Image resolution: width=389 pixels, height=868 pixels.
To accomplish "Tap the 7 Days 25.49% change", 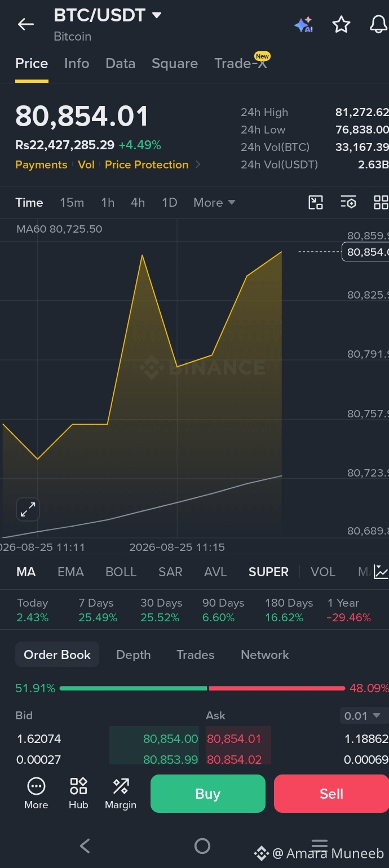I will pos(98,610).
